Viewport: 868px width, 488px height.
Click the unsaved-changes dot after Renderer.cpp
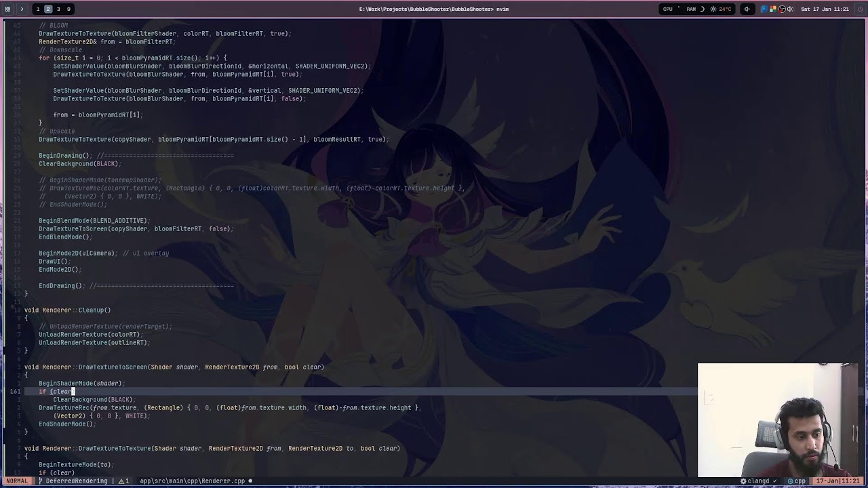pos(250,481)
